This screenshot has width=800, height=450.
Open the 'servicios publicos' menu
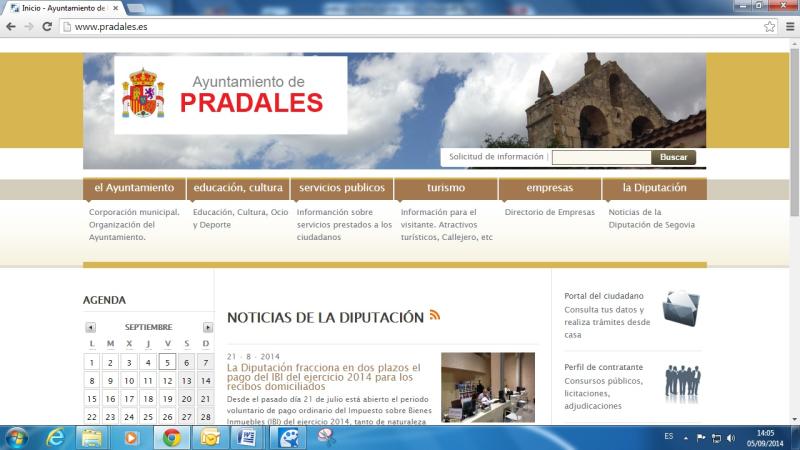(x=341, y=188)
